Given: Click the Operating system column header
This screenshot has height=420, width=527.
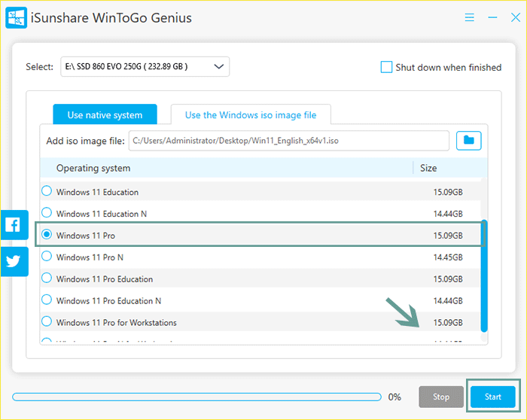Looking at the screenshot, I should 93,168.
